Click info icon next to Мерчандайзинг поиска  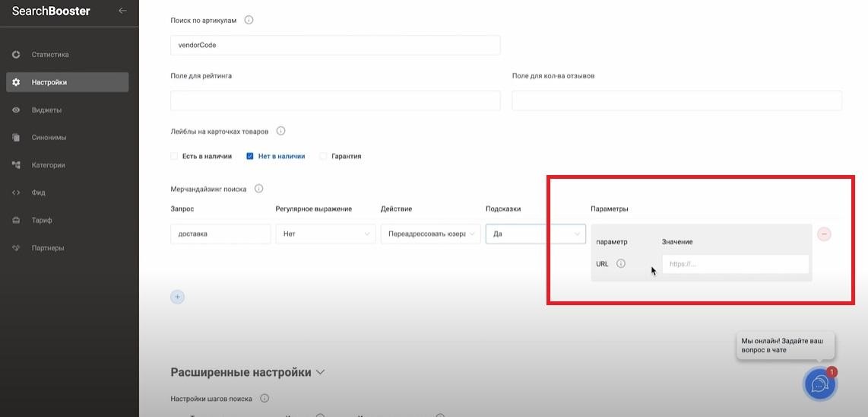(x=258, y=189)
